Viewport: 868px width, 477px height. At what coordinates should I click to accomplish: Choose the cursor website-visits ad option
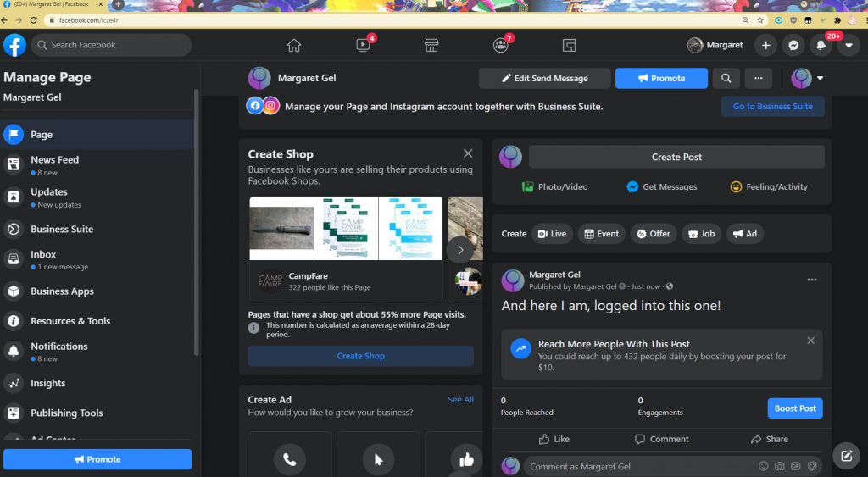pos(379,459)
